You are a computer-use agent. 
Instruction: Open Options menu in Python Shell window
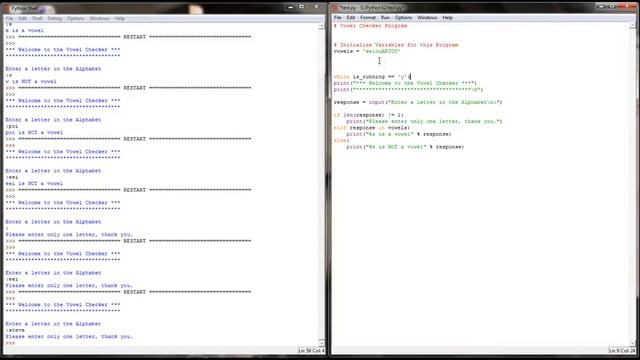point(76,18)
